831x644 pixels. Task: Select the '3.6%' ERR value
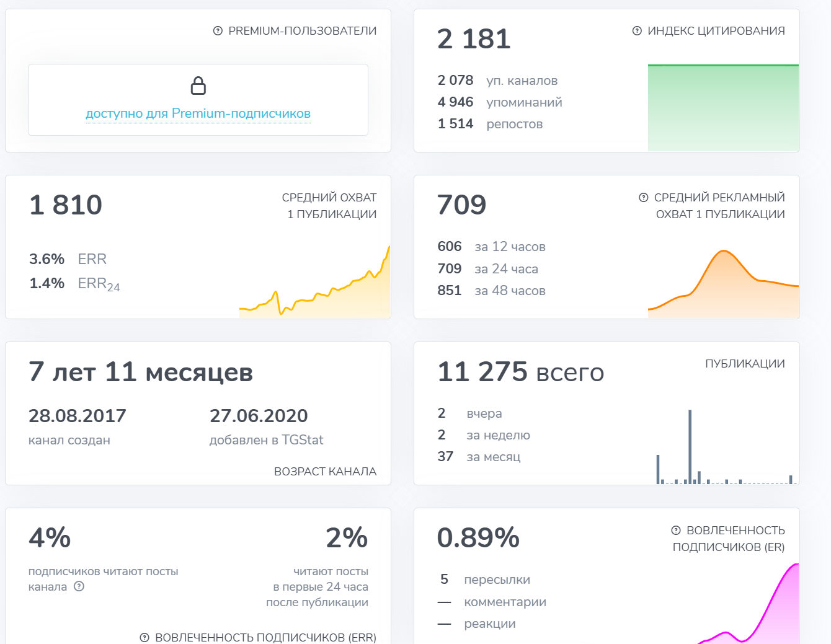[x=47, y=259]
